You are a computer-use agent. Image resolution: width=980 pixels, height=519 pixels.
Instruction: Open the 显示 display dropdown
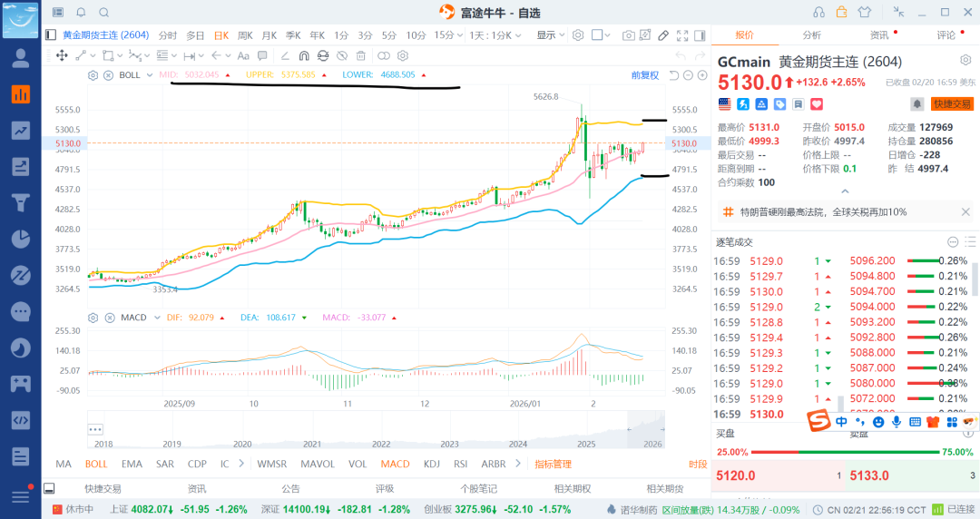point(551,35)
